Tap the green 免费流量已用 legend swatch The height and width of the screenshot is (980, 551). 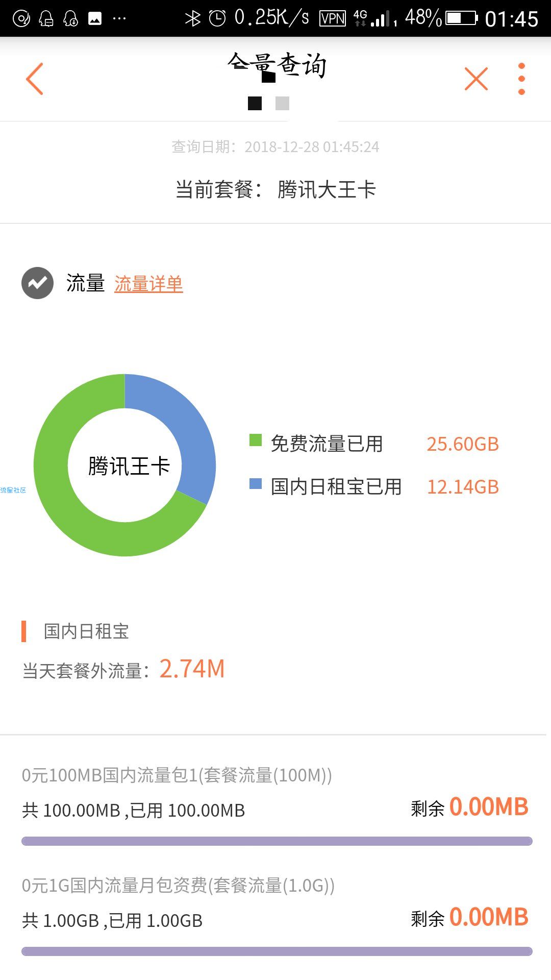coord(255,440)
